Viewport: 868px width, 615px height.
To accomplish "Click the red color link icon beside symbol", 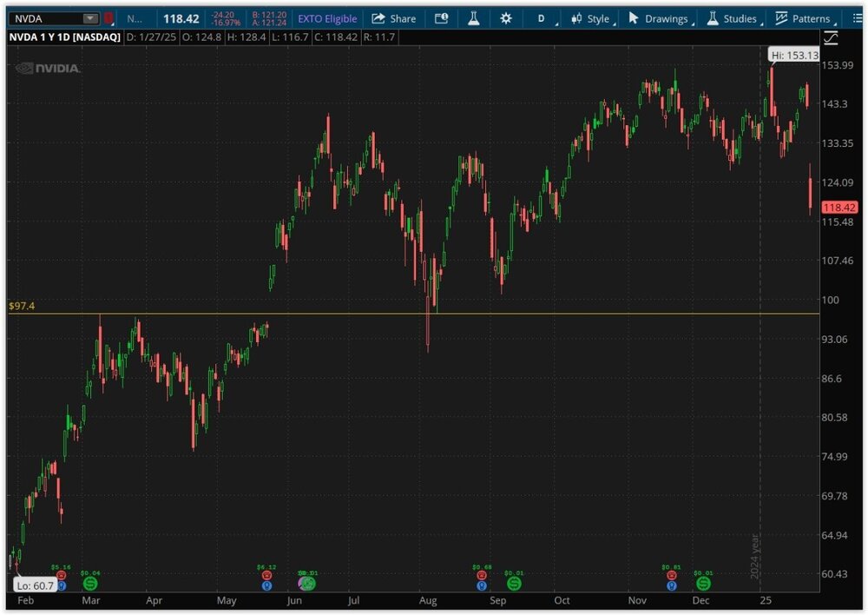I will click(x=108, y=18).
